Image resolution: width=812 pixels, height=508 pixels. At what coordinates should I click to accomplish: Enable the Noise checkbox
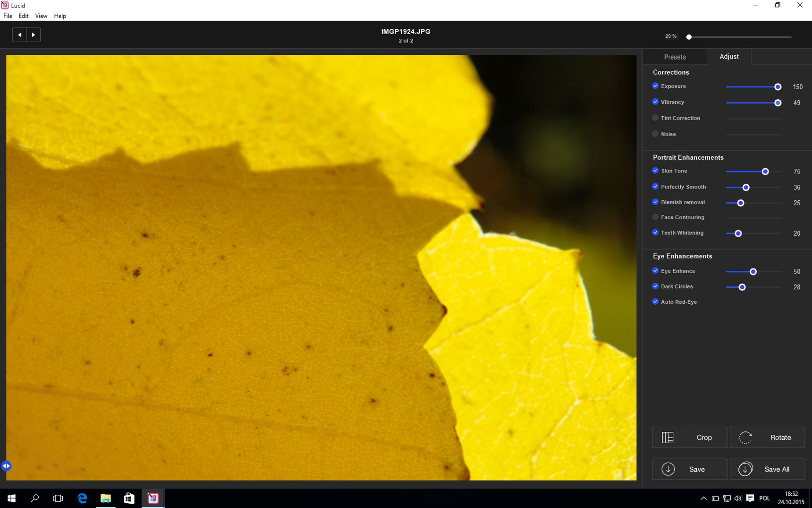(655, 134)
